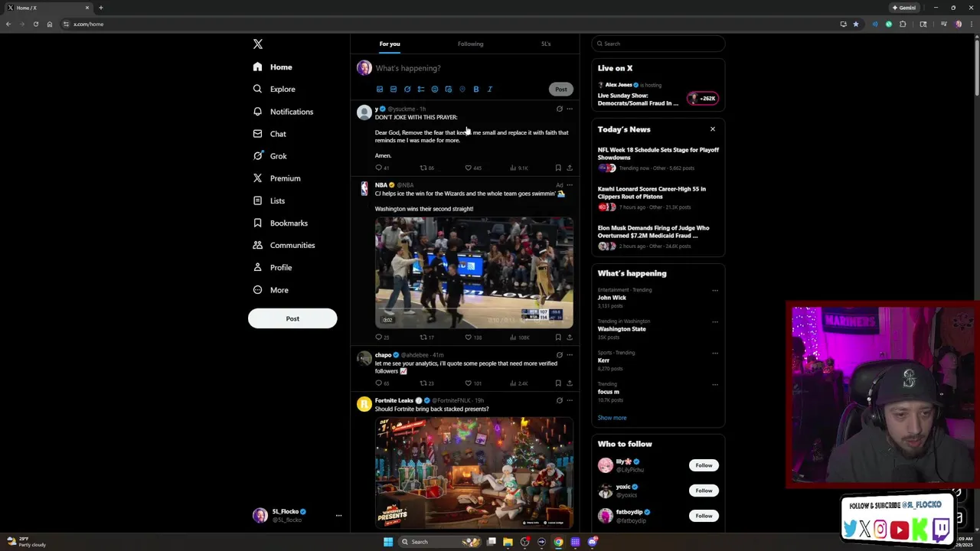The image size is (980, 551).
Task: Click the Bold formatting icon in composer
Action: (475, 89)
